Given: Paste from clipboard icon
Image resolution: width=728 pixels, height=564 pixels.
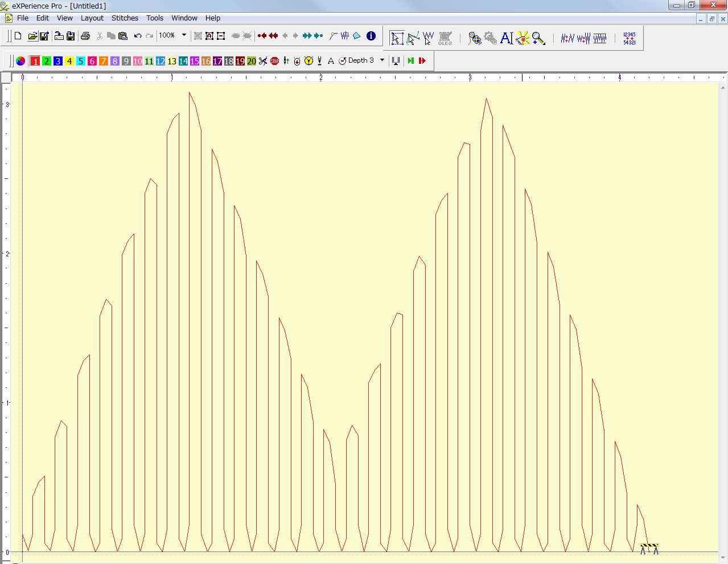Looking at the screenshot, I should pos(123,36).
